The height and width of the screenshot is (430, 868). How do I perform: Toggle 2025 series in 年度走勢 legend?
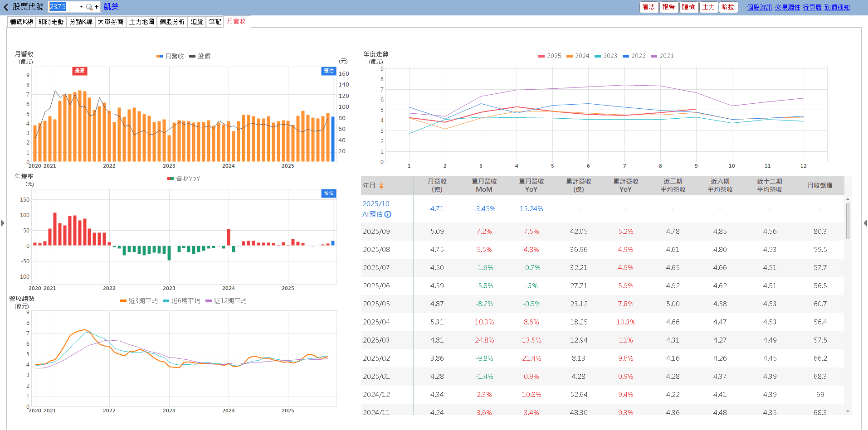pos(550,56)
